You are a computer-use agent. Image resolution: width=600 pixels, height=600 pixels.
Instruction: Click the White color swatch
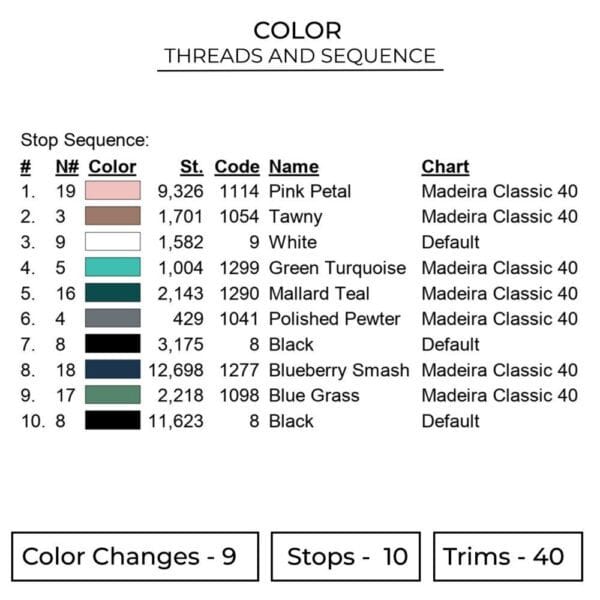point(112,242)
